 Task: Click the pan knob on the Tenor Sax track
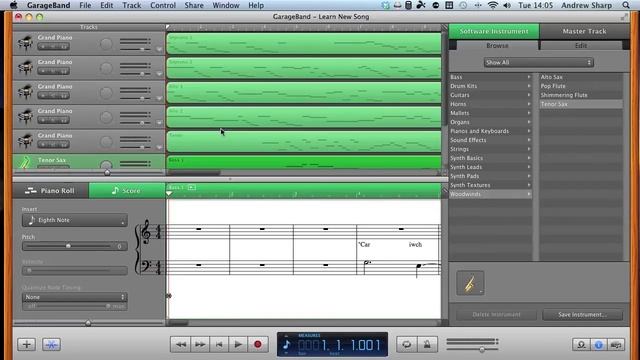[106, 165]
